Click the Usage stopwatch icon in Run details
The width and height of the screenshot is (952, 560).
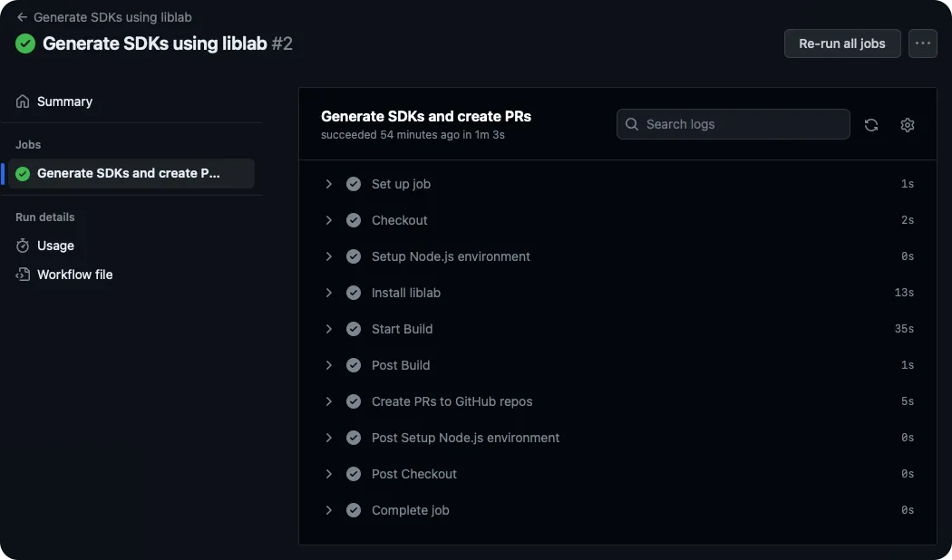22,246
